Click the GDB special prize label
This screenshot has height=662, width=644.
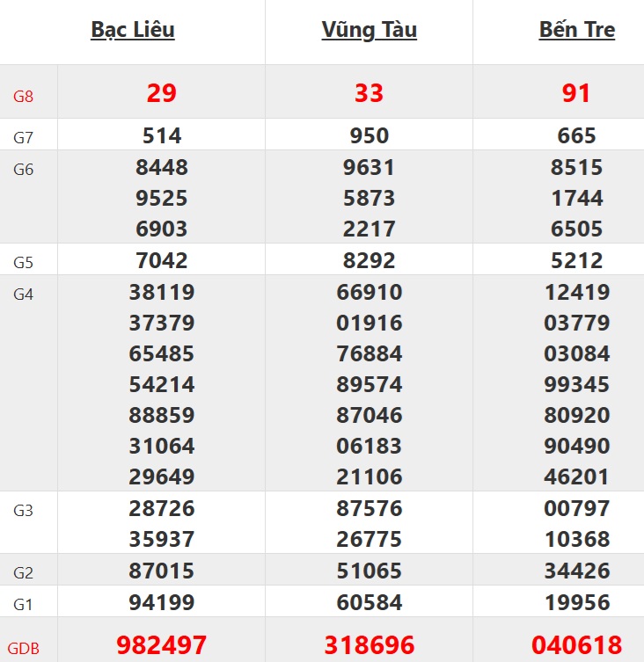coord(26,649)
